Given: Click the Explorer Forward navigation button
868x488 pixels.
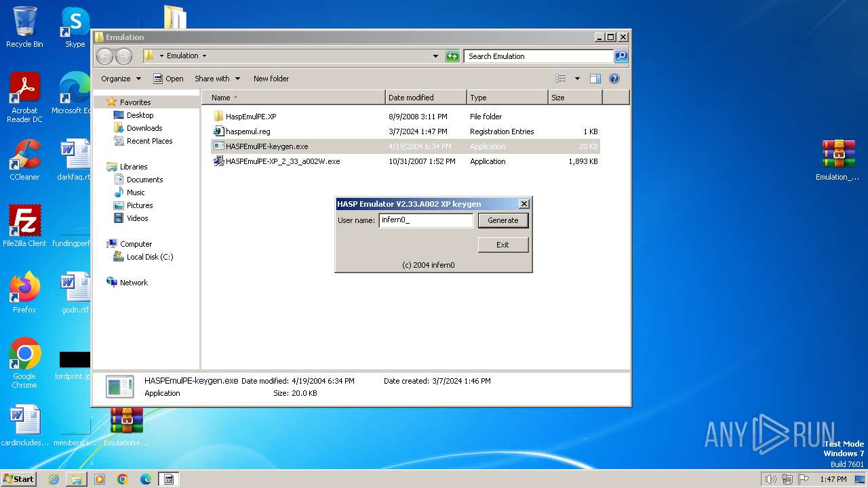Looking at the screenshot, I should (123, 56).
